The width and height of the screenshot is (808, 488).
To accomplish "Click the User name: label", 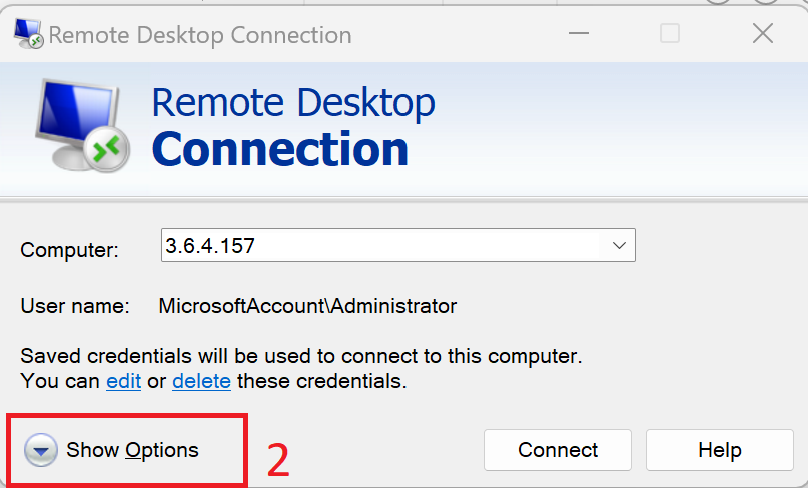I will pyautogui.click(x=75, y=306).
